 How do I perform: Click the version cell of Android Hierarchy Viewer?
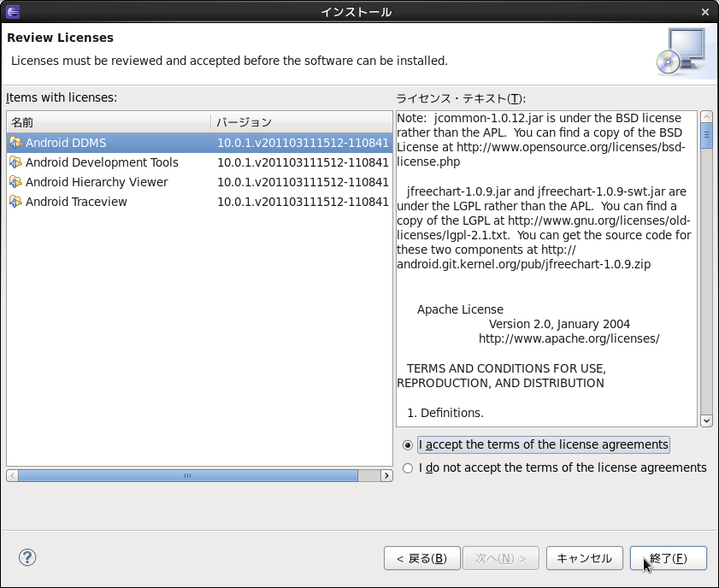click(x=303, y=182)
